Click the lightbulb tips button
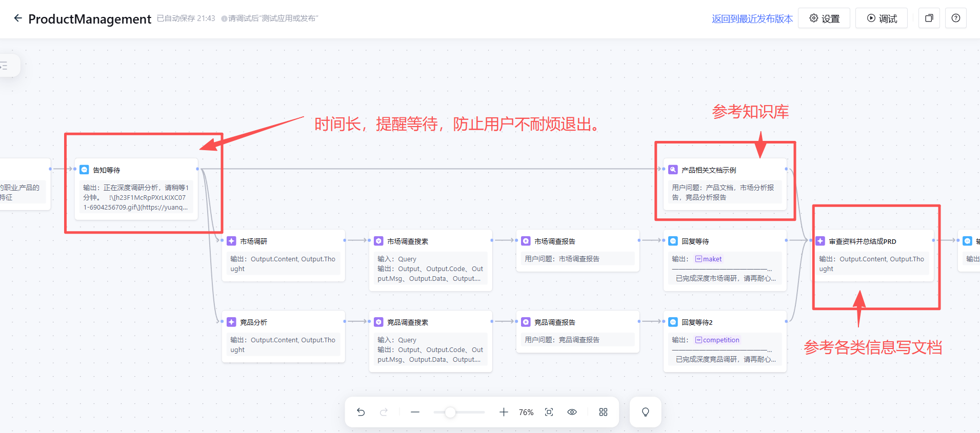980x433 pixels. point(645,412)
